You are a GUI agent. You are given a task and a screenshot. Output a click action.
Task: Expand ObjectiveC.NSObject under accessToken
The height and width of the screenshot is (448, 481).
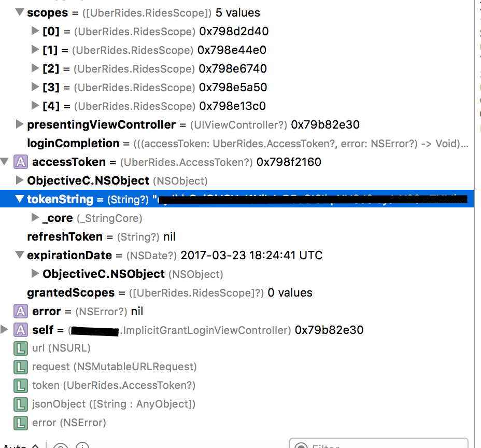[x=19, y=180]
